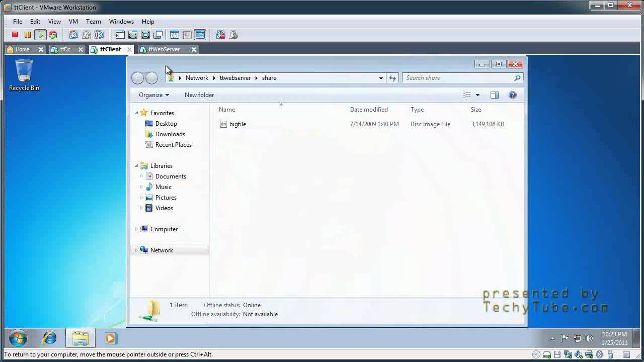Sort by the Date modified column header
This screenshot has height=362, width=644.
369,110
